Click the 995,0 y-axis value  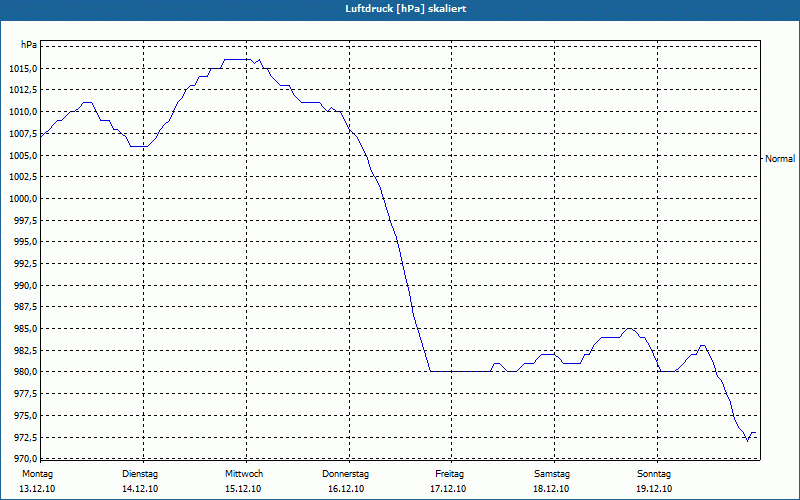(x=26, y=242)
